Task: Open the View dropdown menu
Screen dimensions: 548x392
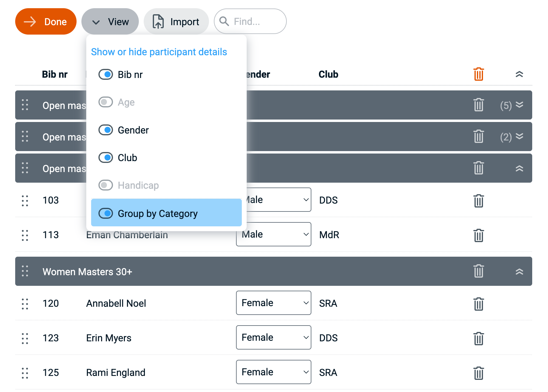Action: pyautogui.click(x=110, y=22)
